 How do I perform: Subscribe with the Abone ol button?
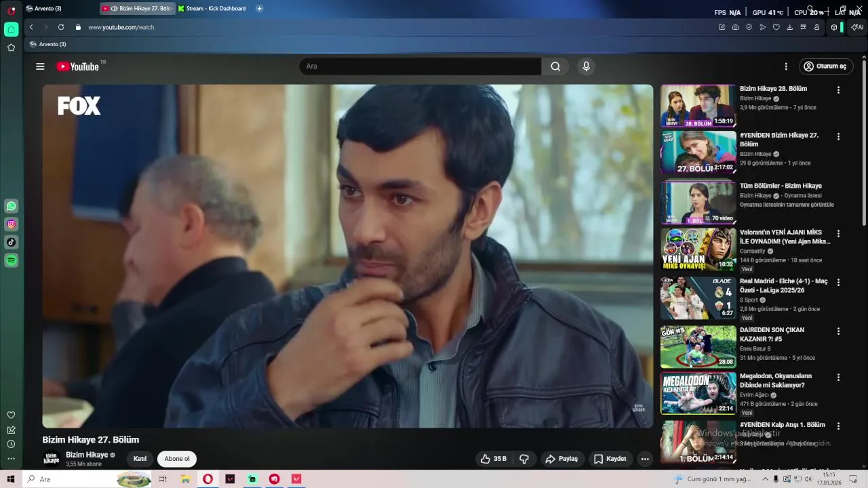click(177, 459)
